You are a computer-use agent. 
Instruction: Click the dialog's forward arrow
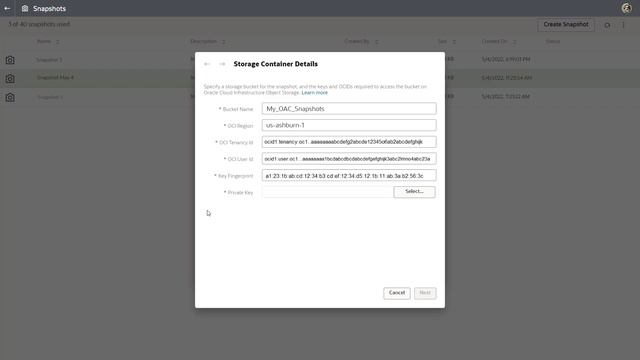[x=222, y=64]
